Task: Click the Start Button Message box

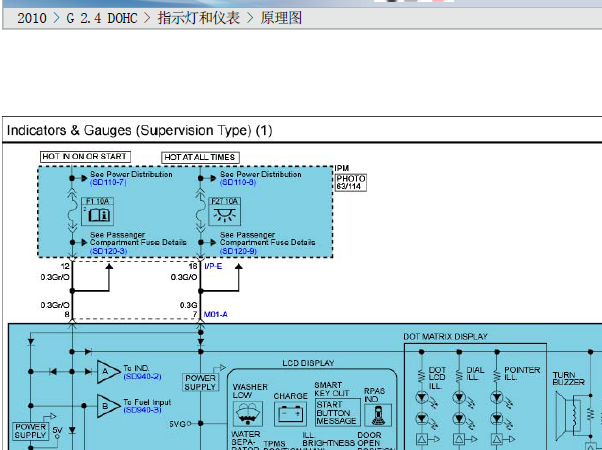Action: pyautogui.click(x=337, y=412)
